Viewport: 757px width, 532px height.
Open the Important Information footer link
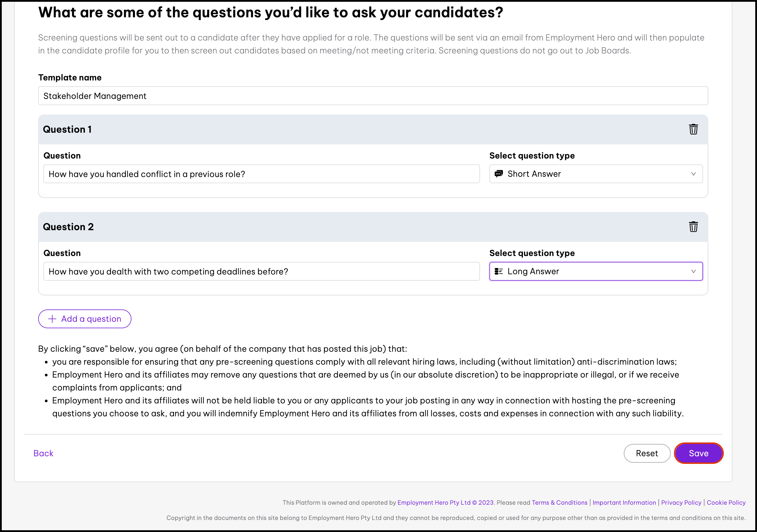point(624,502)
